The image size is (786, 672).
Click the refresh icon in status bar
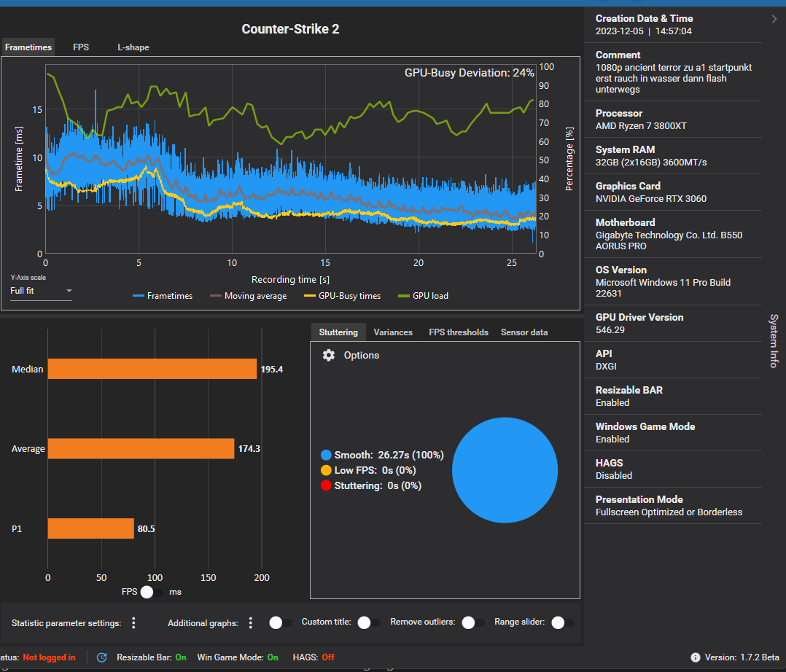click(x=102, y=657)
